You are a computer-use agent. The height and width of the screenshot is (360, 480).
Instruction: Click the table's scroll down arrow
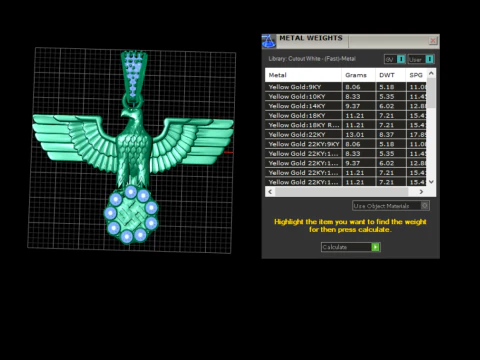pos(431,182)
